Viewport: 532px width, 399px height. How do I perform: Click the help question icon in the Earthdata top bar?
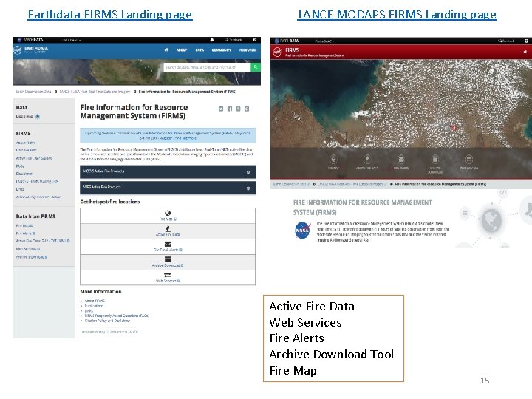pyautogui.click(x=255, y=40)
